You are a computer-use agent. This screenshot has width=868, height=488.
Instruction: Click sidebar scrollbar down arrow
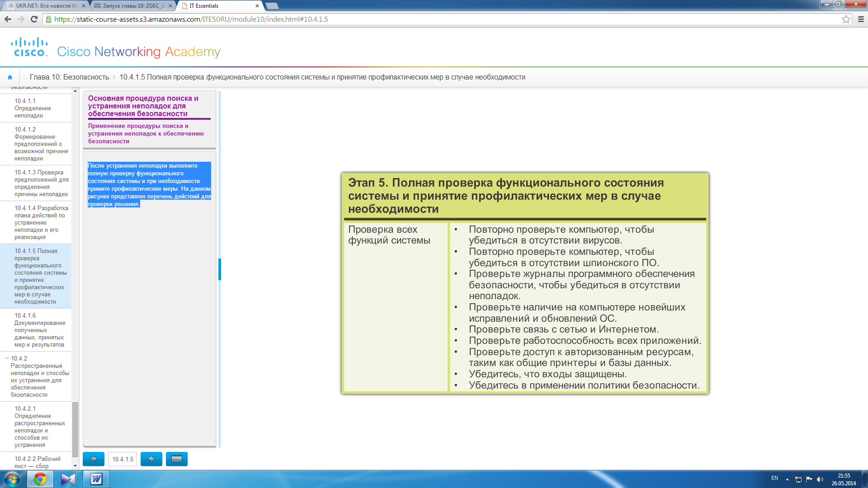(75, 466)
